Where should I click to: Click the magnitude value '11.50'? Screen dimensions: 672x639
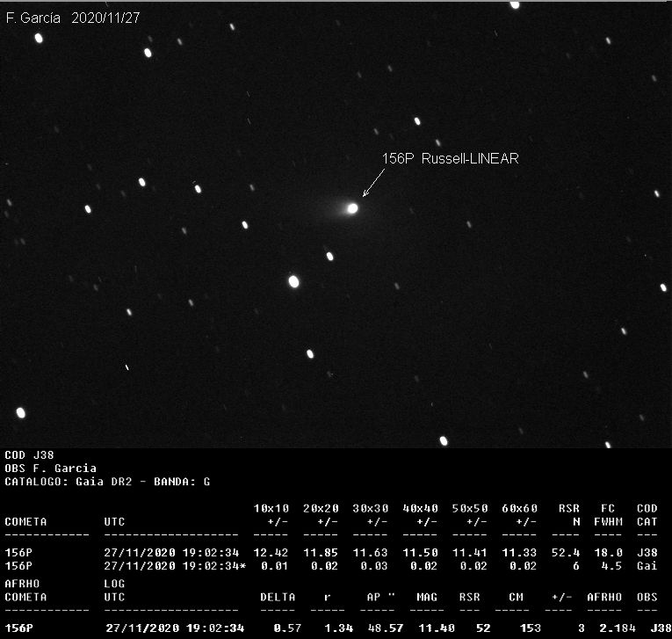coord(420,553)
